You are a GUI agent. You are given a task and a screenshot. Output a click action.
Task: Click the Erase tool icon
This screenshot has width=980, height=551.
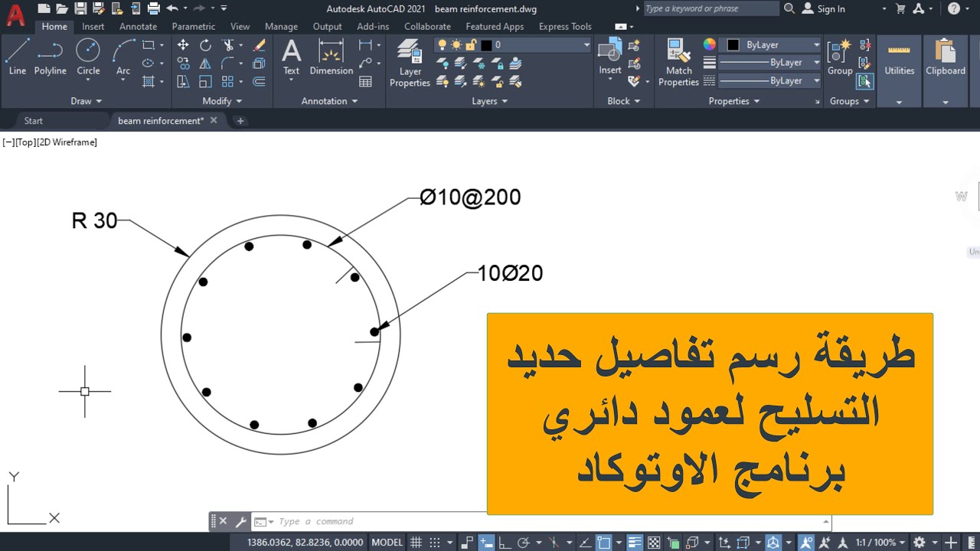point(259,45)
